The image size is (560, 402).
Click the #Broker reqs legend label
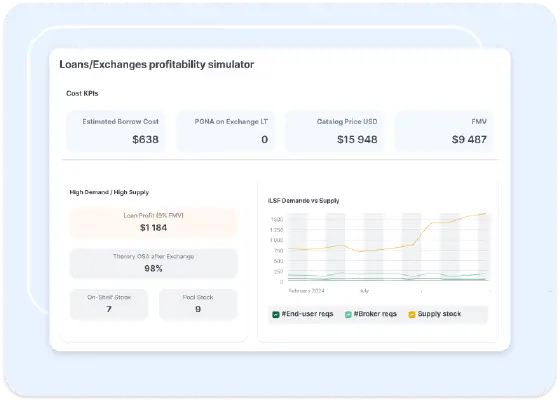coord(375,314)
